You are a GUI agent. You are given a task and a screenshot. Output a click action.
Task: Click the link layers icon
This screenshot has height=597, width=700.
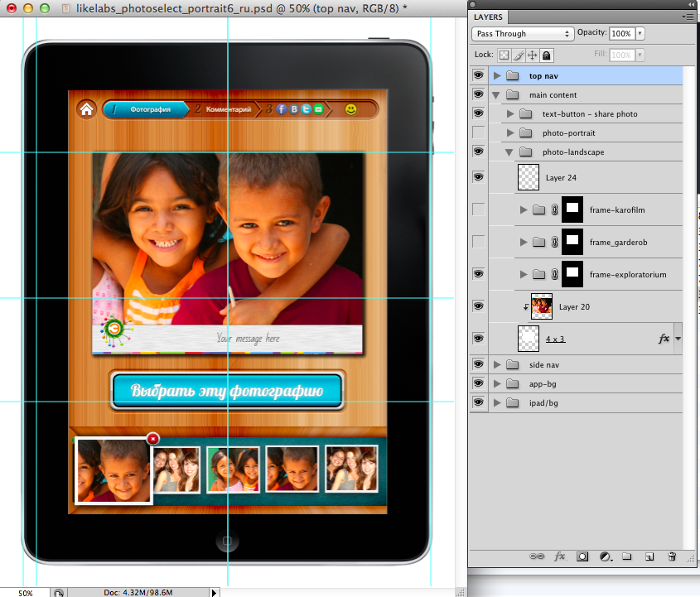(536, 557)
